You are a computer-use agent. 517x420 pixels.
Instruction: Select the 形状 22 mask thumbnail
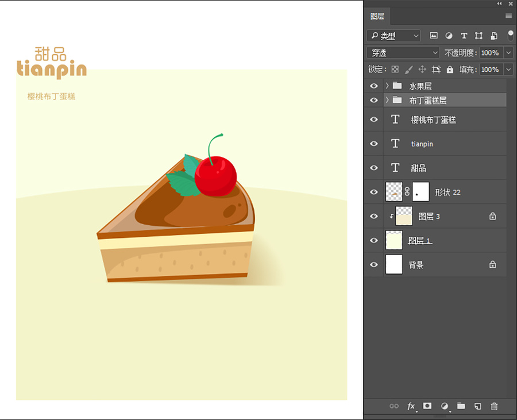(420, 191)
